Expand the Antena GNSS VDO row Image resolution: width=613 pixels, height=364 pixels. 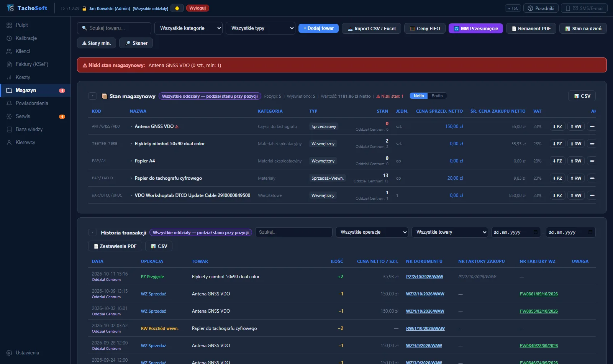pyautogui.click(x=131, y=126)
